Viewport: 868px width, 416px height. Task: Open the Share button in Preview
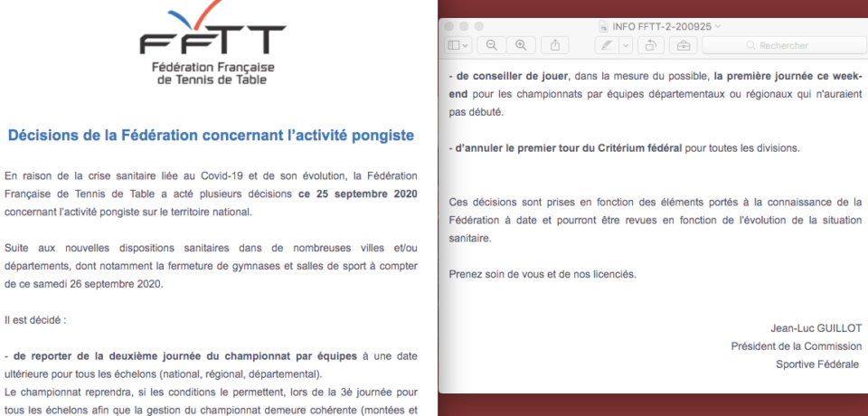tap(554, 45)
